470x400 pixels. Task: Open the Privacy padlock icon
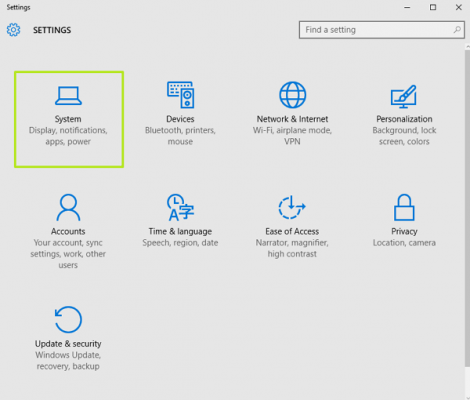404,208
